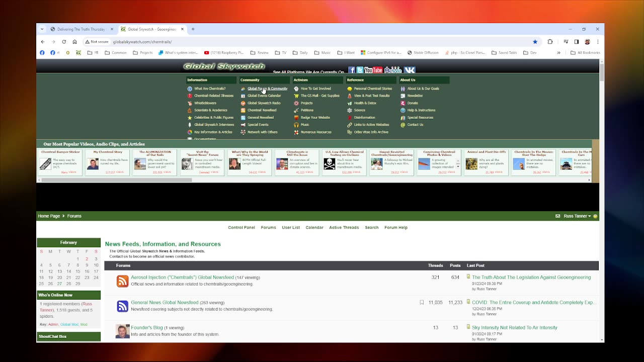Go to Home Page breadcrumb

49,216
